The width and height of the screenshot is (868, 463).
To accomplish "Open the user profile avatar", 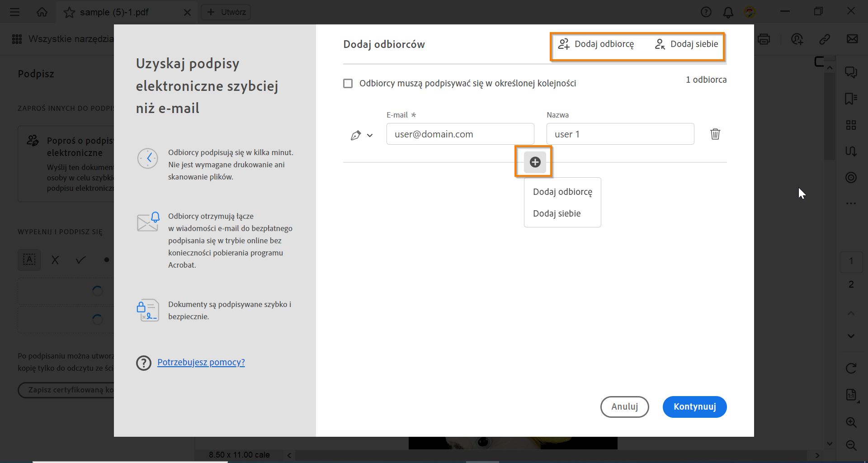I will coord(750,12).
